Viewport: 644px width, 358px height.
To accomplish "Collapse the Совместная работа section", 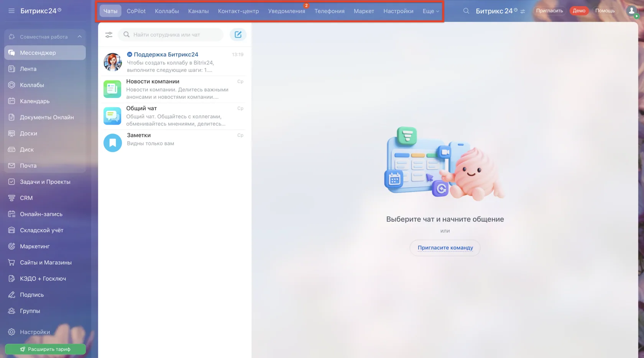I will [79, 37].
